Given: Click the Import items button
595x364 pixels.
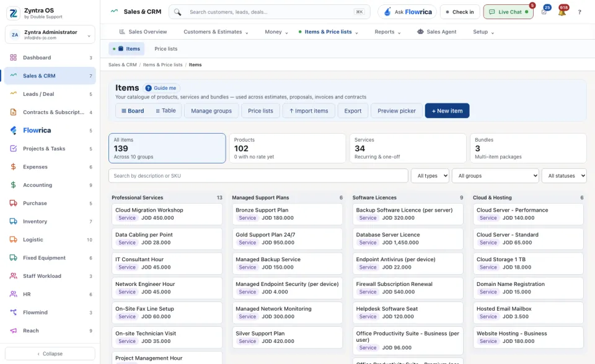Looking at the screenshot, I should pos(309,111).
